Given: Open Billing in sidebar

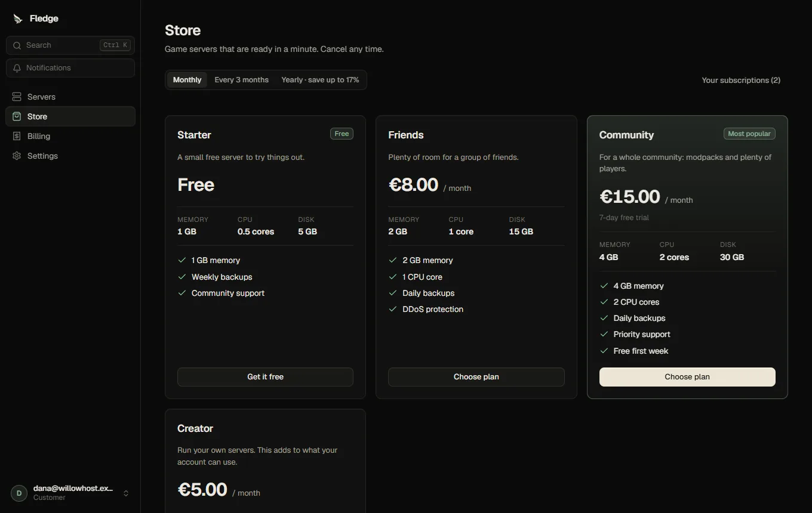Looking at the screenshot, I should point(70,136).
